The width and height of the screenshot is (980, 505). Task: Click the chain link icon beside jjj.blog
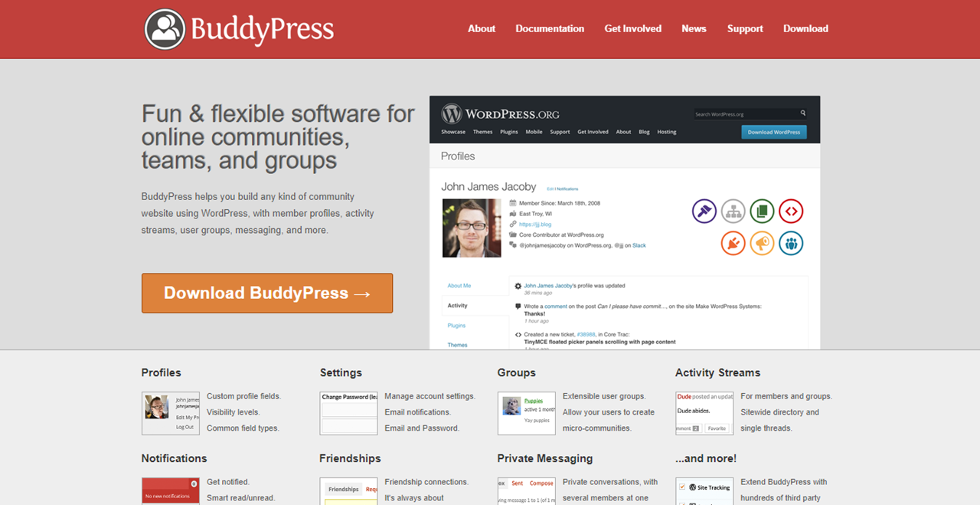[512, 225]
